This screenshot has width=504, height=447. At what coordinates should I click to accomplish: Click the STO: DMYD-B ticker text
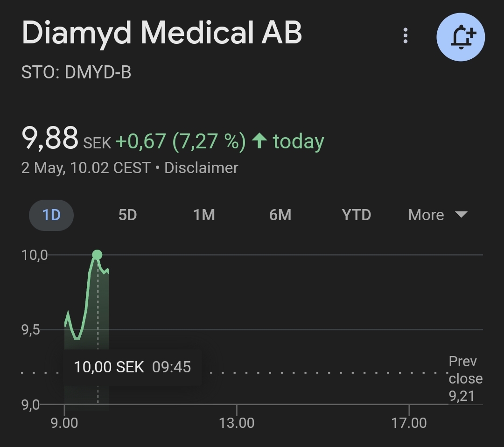76,72
